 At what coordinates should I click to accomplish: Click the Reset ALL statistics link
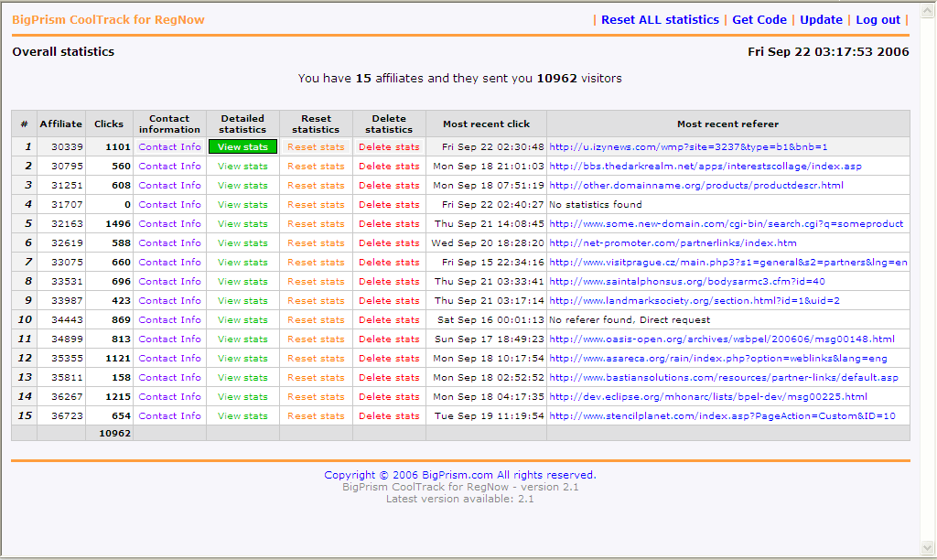[x=660, y=20]
